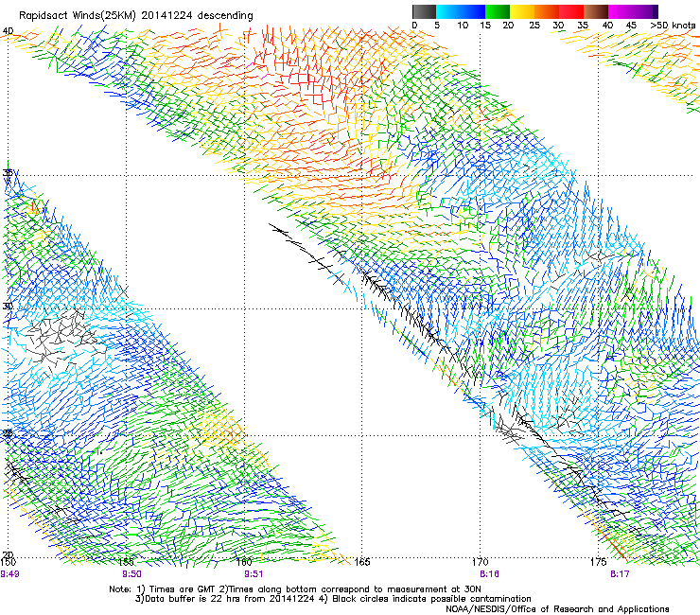Click the longitude label 175
This screenshot has height=615, width=700.
coord(598,562)
